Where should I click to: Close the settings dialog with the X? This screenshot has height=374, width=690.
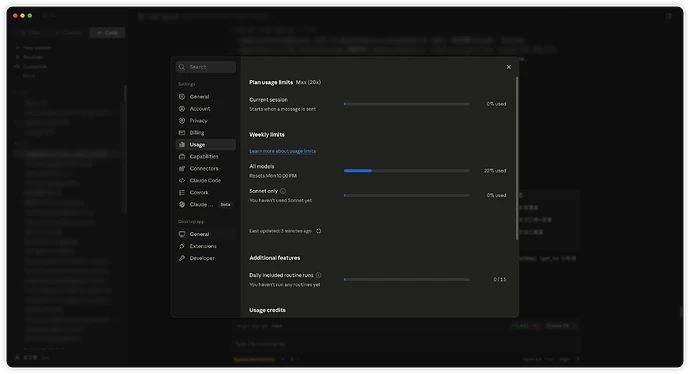tap(508, 67)
